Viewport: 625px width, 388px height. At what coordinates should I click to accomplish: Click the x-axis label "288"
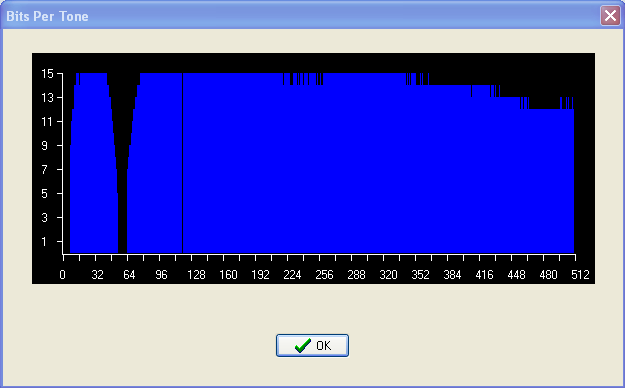tap(356, 275)
